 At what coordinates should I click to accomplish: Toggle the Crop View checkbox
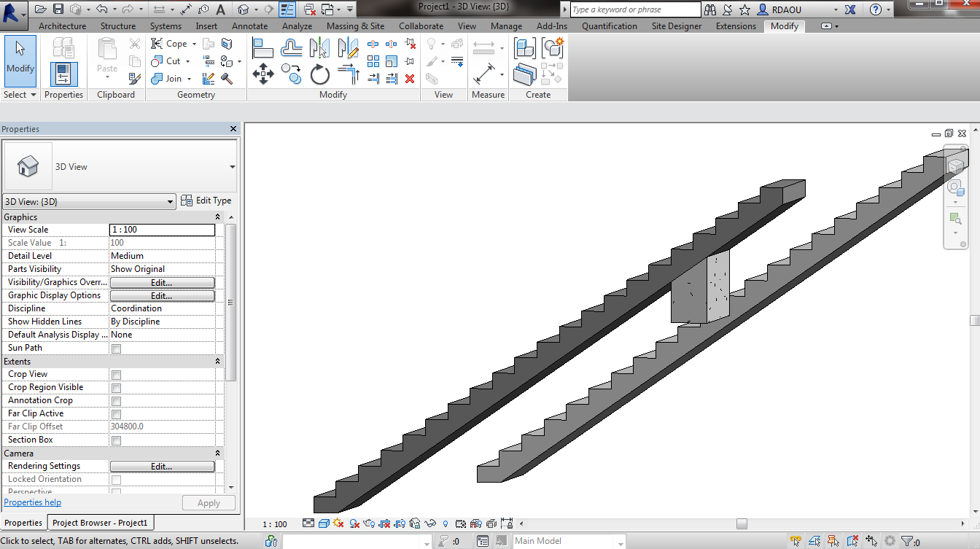pyautogui.click(x=116, y=375)
